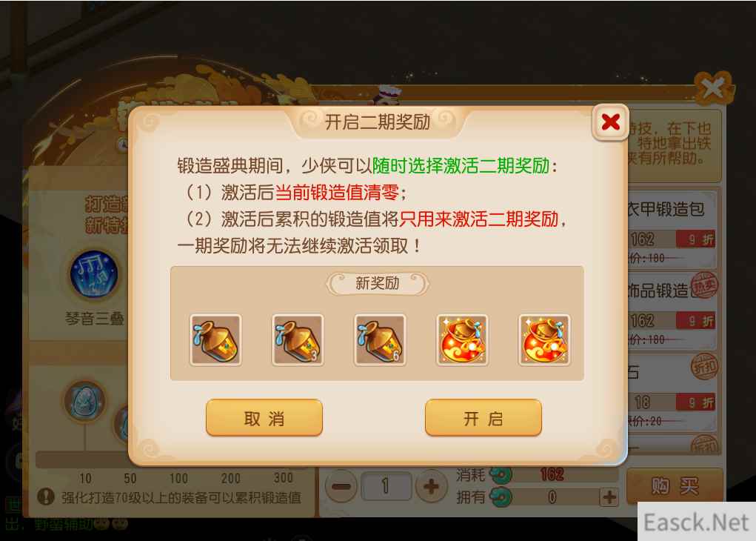The height and width of the screenshot is (541, 756).
Task: Click the first reward pot icon
Action: pos(215,339)
